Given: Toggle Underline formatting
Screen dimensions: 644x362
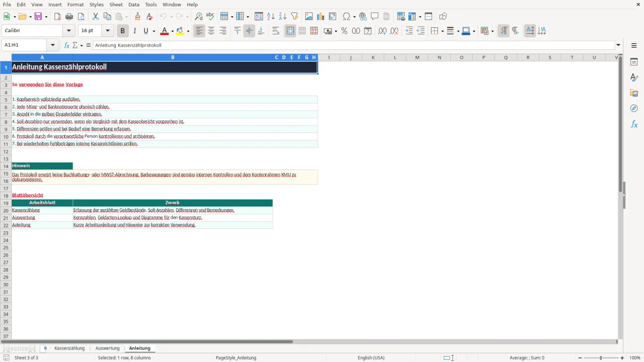Looking at the screenshot, I should click(x=145, y=31).
